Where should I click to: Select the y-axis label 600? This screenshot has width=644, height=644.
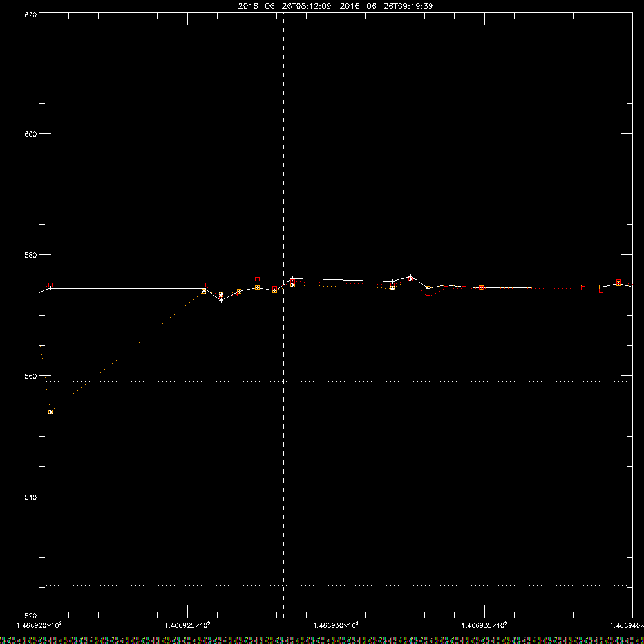[x=31, y=134]
